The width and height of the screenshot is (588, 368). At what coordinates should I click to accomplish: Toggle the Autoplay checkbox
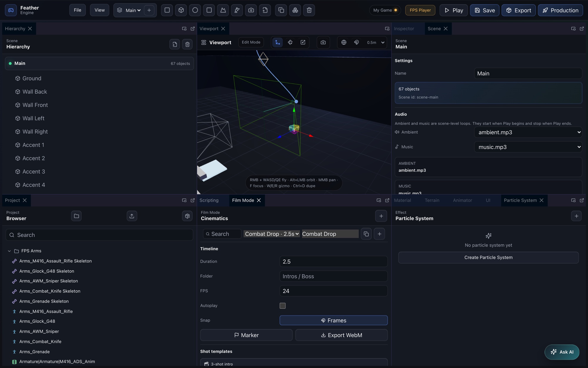coord(283,306)
